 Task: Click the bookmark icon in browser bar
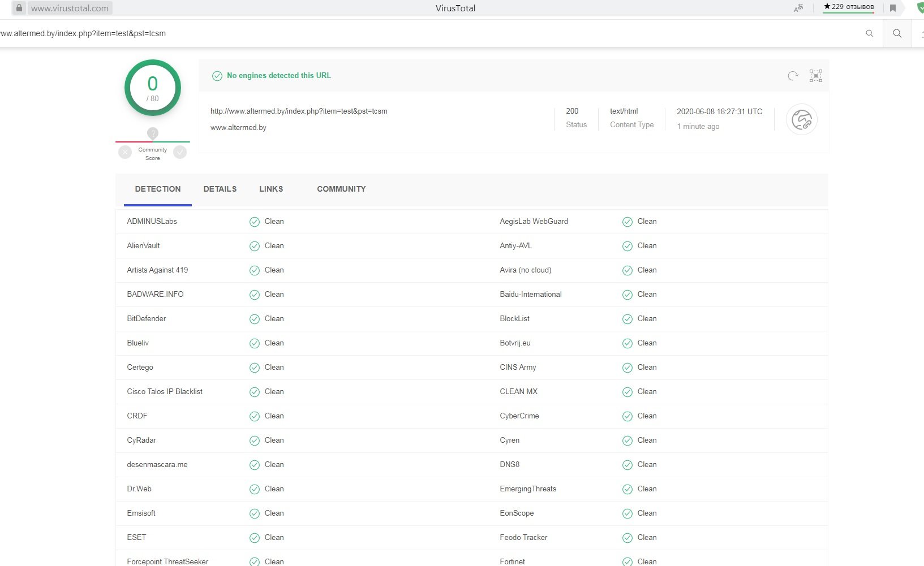(x=892, y=8)
